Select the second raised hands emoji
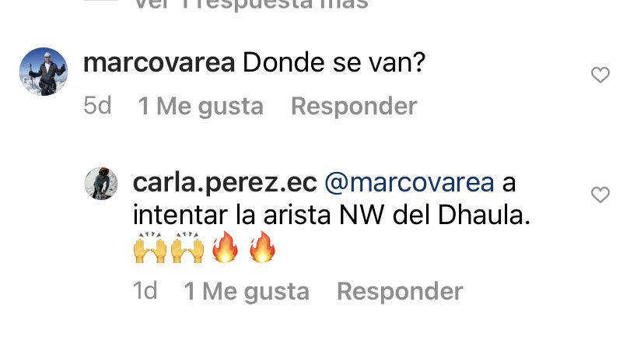This screenshot has width=644, height=337. (x=187, y=247)
